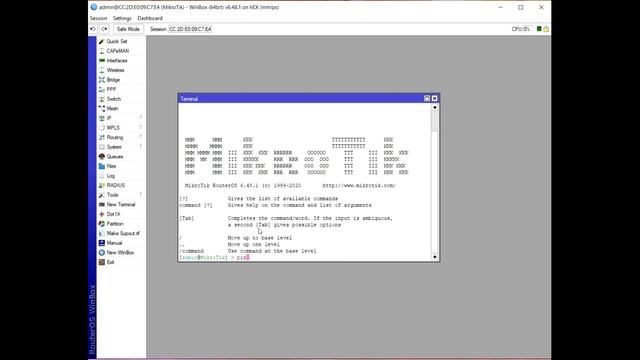Open the Queues menu icon
The image size is (640, 360).
102,156
